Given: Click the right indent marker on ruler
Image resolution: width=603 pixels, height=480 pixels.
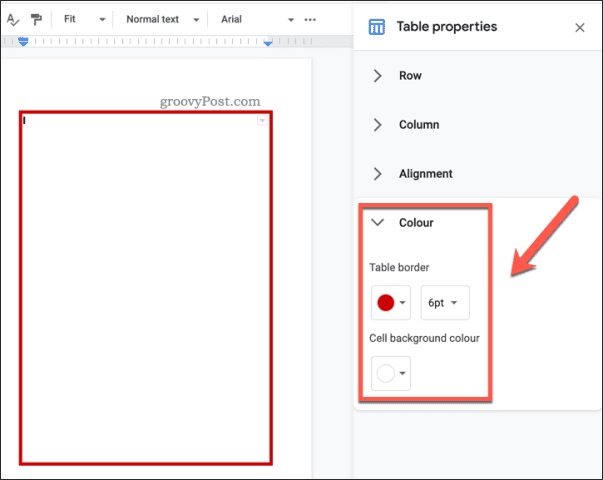Looking at the screenshot, I should click(x=268, y=43).
